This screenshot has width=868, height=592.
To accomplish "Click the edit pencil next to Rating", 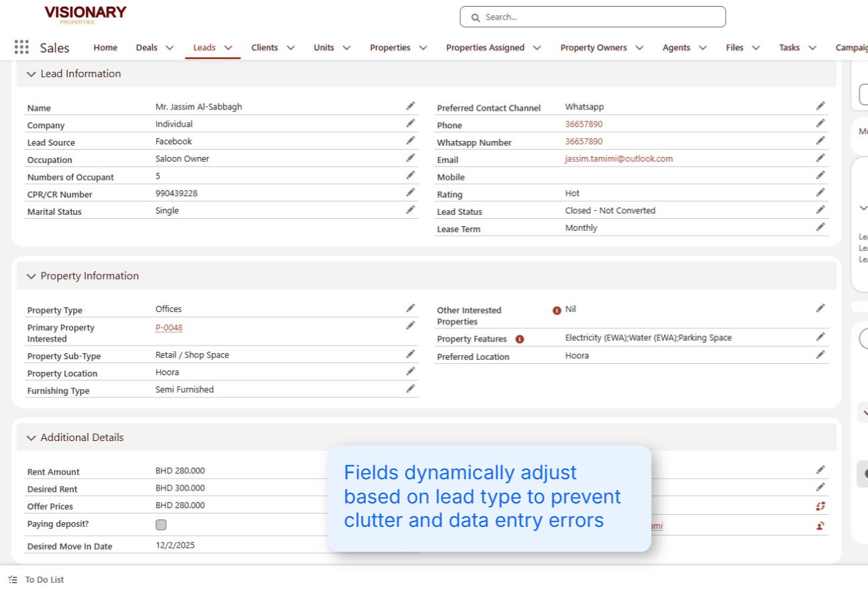I will pos(820,192).
